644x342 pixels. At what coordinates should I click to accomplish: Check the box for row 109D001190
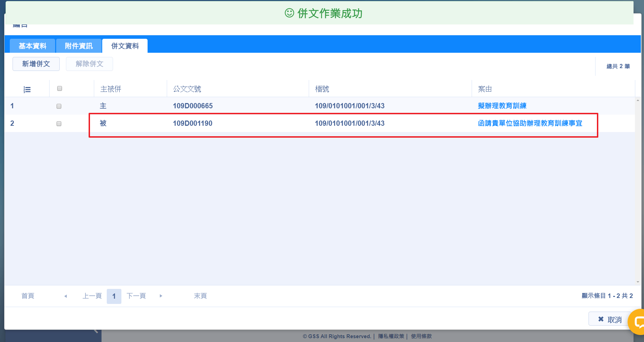coord(59,124)
